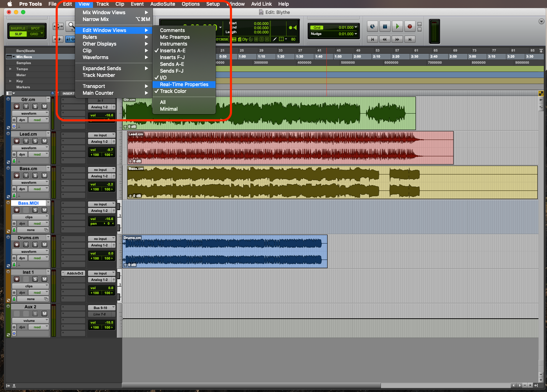Click the timeline scroll-to-end arrow icon
This screenshot has width=547, height=392.
point(541,51)
